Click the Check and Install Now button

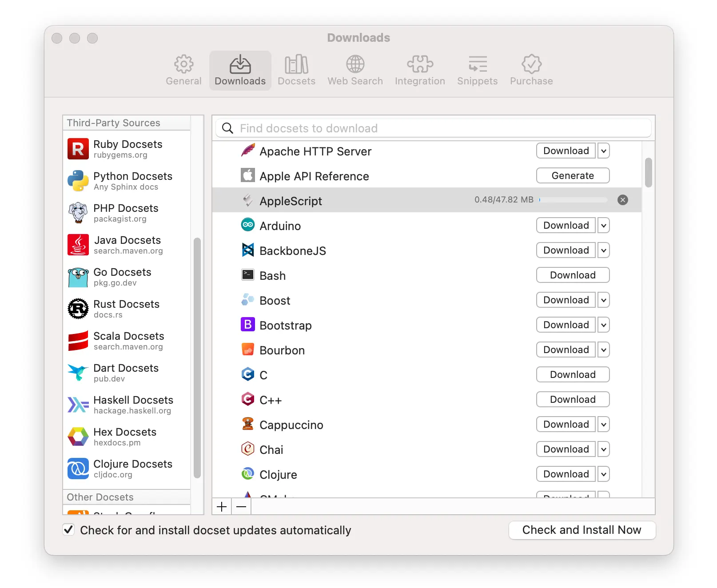(582, 530)
